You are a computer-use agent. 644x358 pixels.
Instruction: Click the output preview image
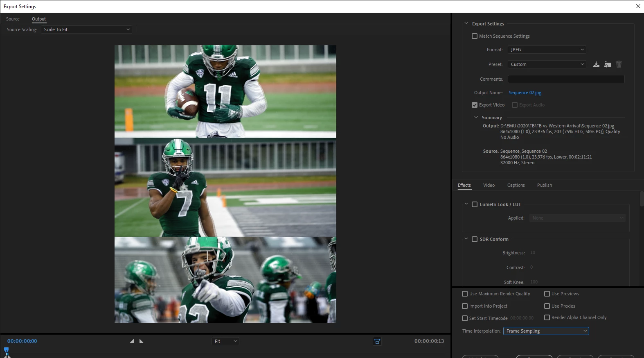pyautogui.click(x=225, y=184)
